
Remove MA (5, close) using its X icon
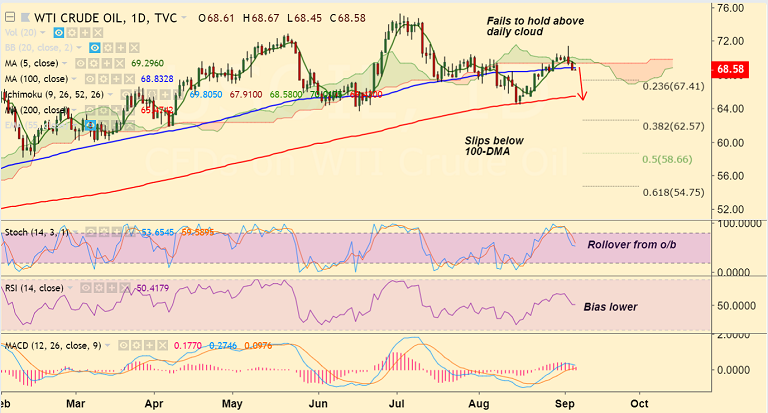[x=120, y=63]
